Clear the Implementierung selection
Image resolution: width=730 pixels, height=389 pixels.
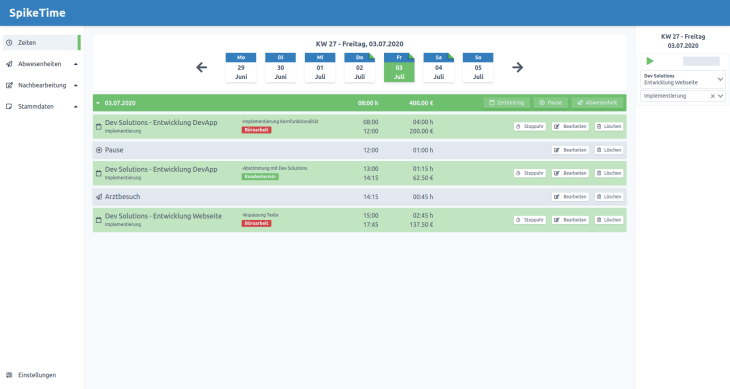pyautogui.click(x=712, y=96)
